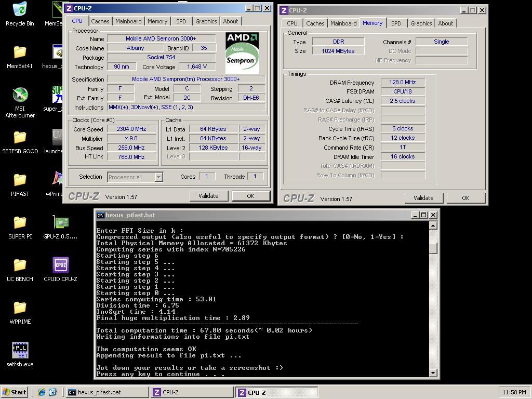Click the console scrollbar thumb
This screenshot has width=532, height=399.
pos(433,248)
